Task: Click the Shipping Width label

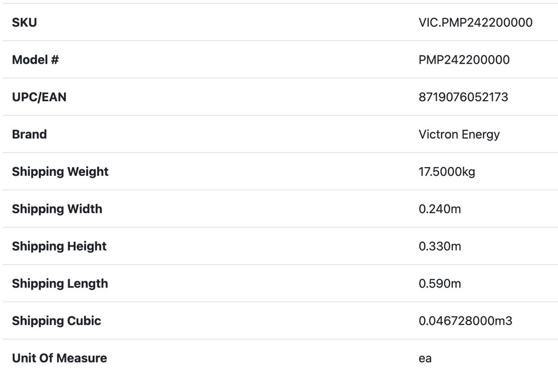Action: pos(57,209)
